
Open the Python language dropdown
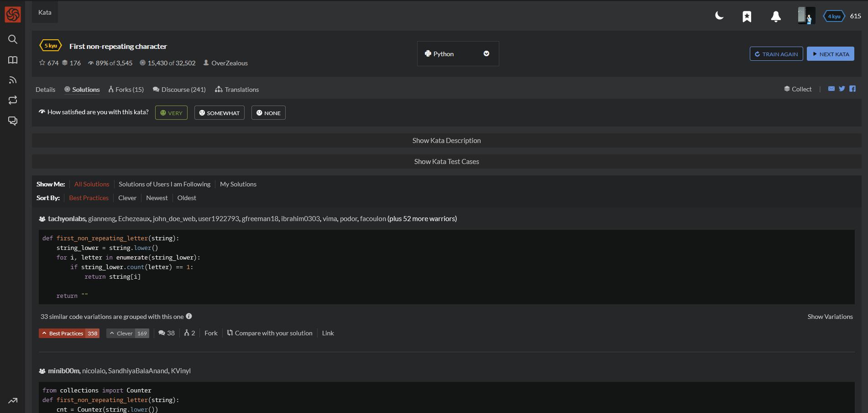pyautogui.click(x=458, y=54)
